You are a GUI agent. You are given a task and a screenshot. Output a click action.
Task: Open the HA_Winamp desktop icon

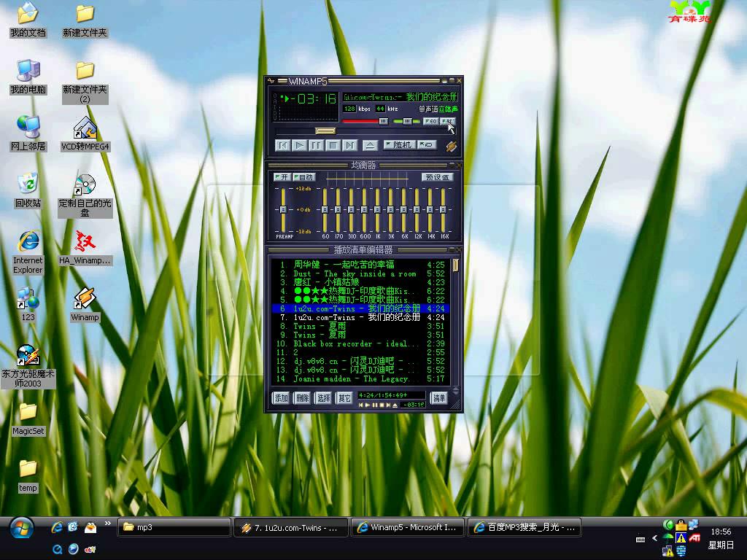point(85,248)
